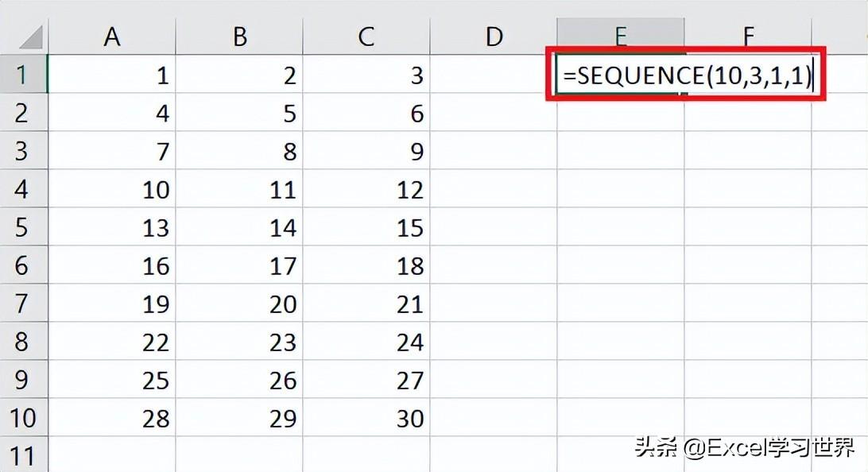Select column B header
This screenshot has height=472, width=868.
click(x=239, y=37)
